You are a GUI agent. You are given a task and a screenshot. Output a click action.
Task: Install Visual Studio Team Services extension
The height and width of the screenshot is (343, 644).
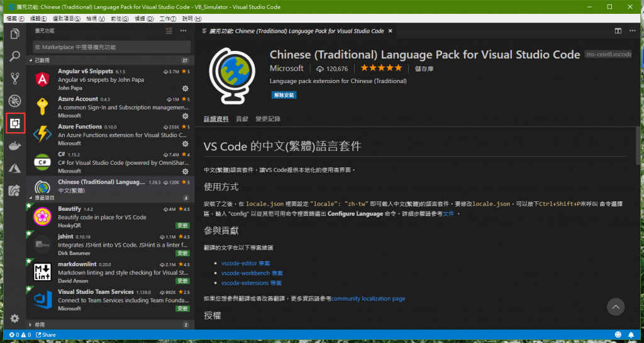[183, 308]
